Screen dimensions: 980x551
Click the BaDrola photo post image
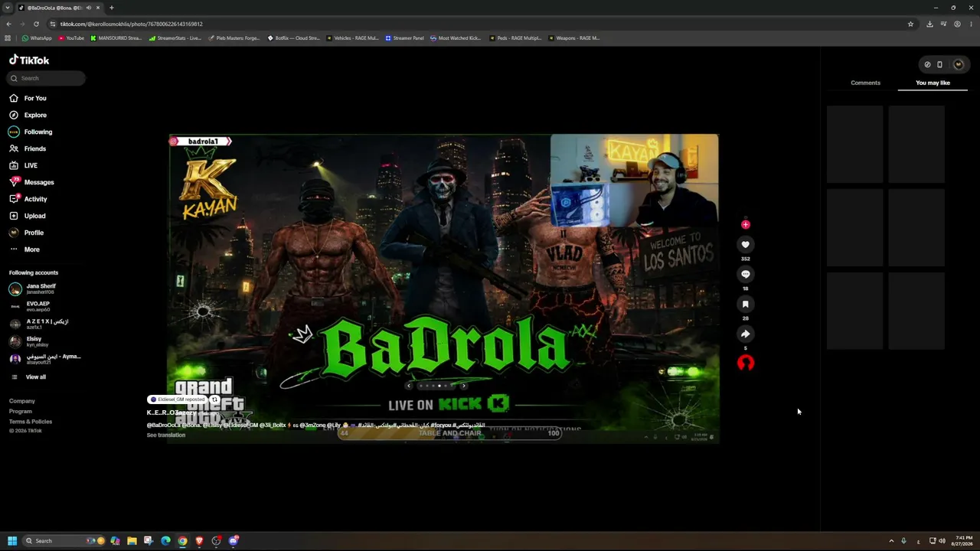(444, 289)
